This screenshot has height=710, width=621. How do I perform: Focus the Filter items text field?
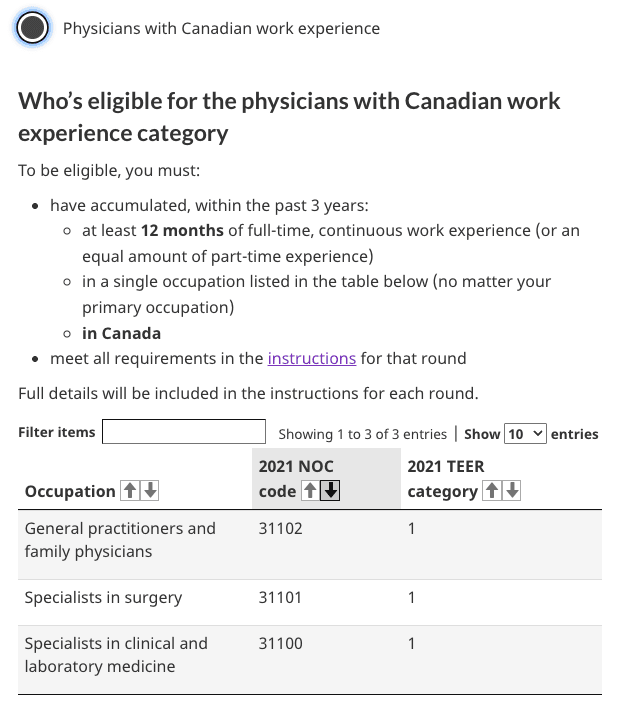[184, 432]
